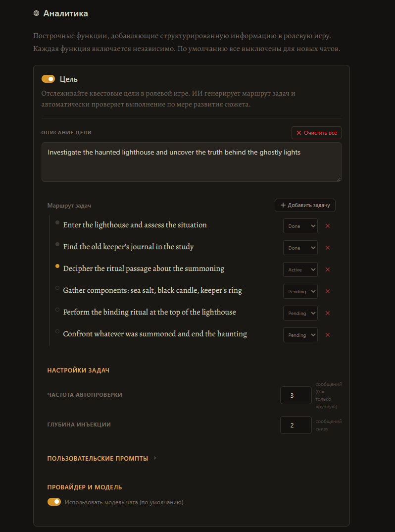
Task: Click the Очистить всё button
Action: tap(316, 133)
